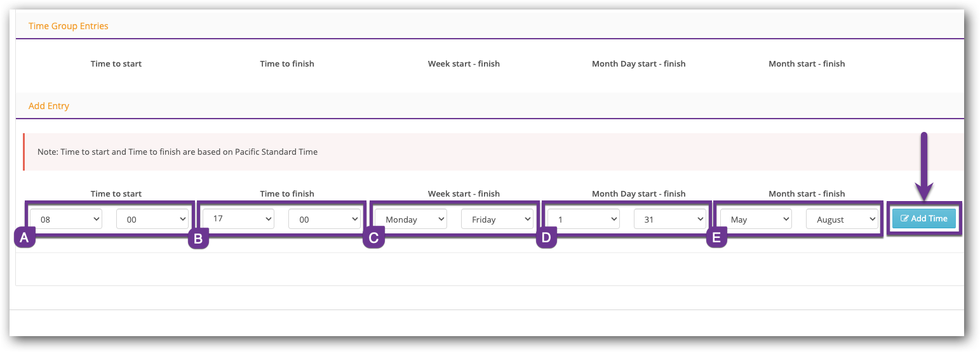Open the month day start dropdown showing 1
Image resolution: width=980 pixels, height=352 pixels.
583,219
